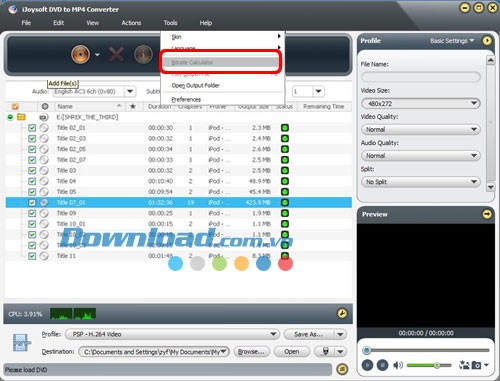Expand the Basic Settings dropdown

click(x=452, y=41)
